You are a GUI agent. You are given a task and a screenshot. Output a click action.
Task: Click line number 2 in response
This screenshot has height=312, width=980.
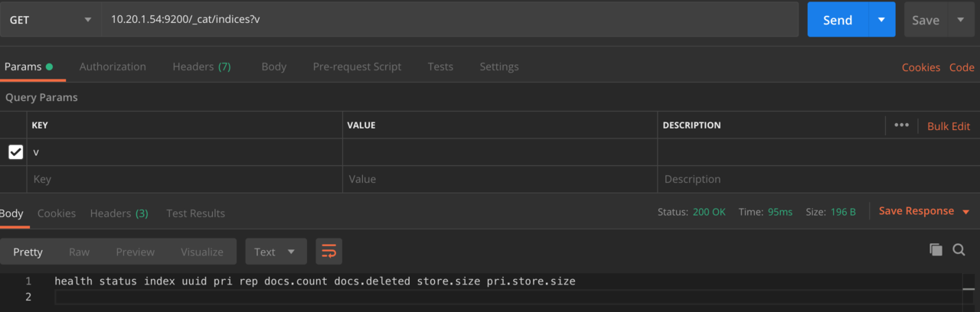28,297
